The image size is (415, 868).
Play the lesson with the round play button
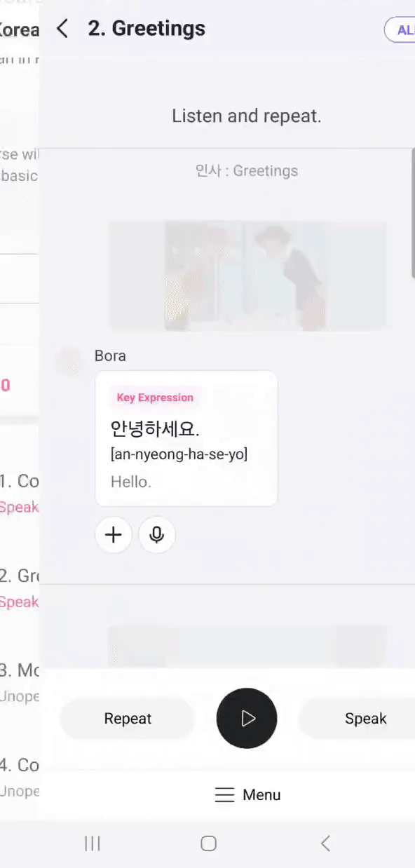(x=247, y=719)
